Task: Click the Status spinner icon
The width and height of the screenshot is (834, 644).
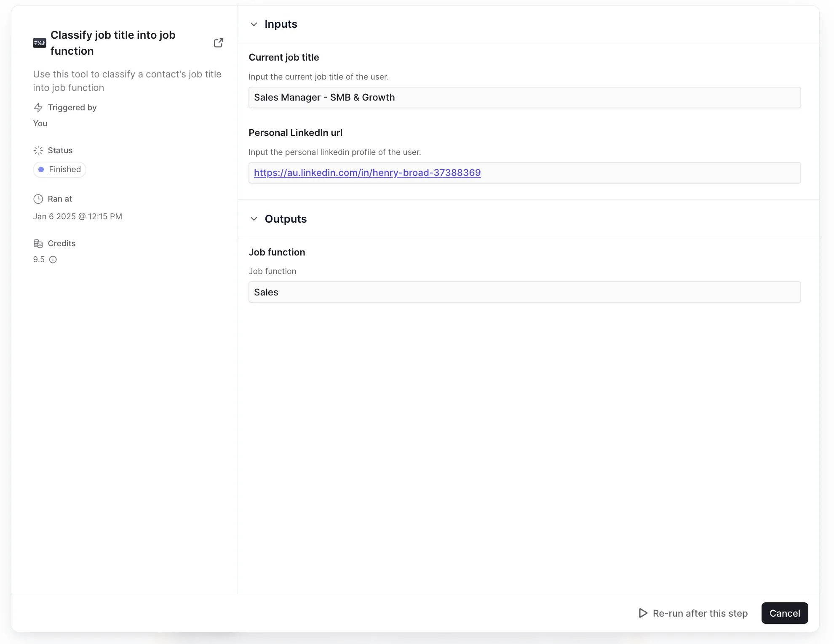Action: pyautogui.click(x=38, y=151)
